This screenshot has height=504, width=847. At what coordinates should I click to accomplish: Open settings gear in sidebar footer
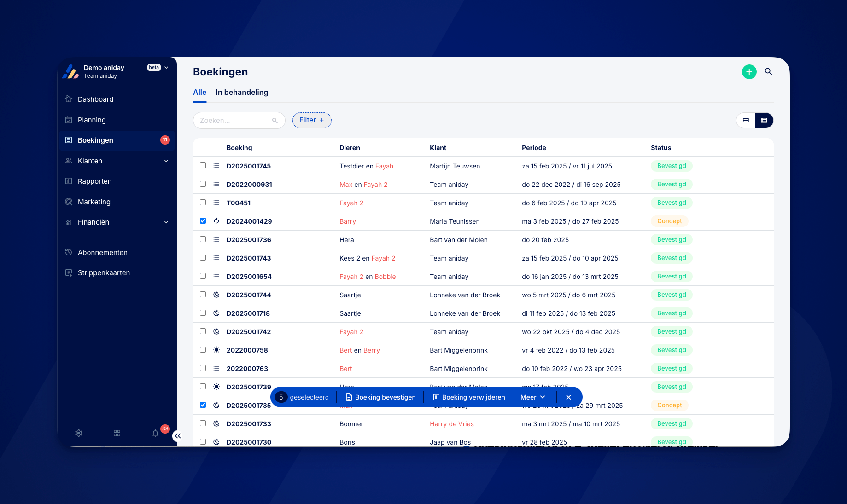click(x=79, y=433)
